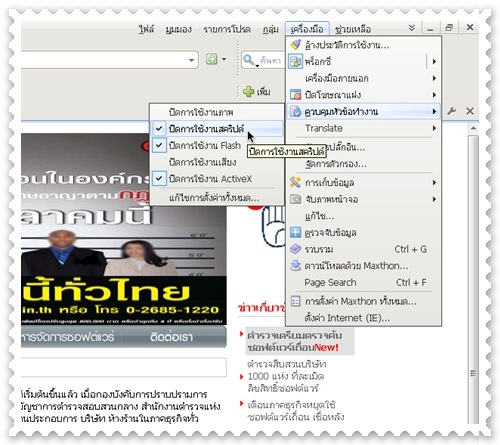Expand the toolbar double chevron overflow
500x445 pixels.
pos(412,28)
